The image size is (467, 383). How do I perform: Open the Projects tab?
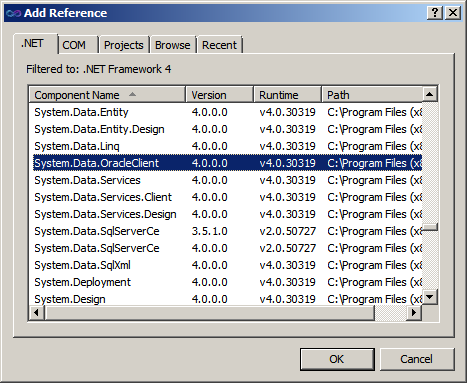(124, 45)
